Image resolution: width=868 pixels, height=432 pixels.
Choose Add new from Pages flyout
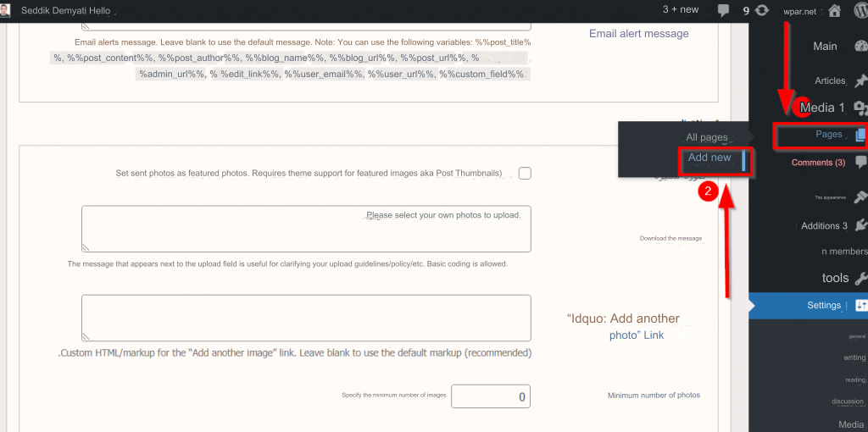coord(709,158)
